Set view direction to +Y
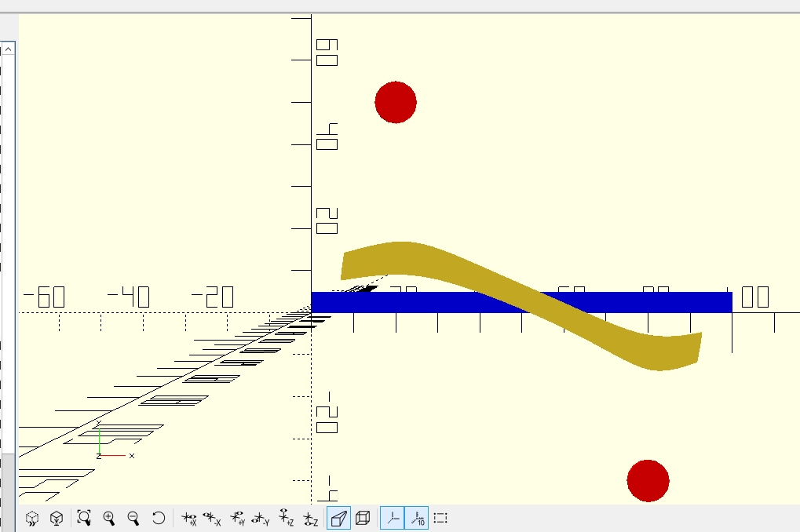 tap(238, 518)
